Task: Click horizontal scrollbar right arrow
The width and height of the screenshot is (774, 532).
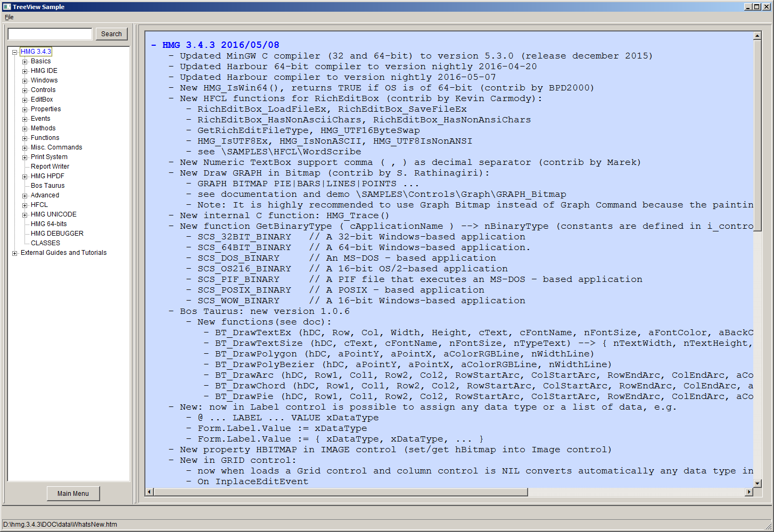Action: (x=750, y=492)
